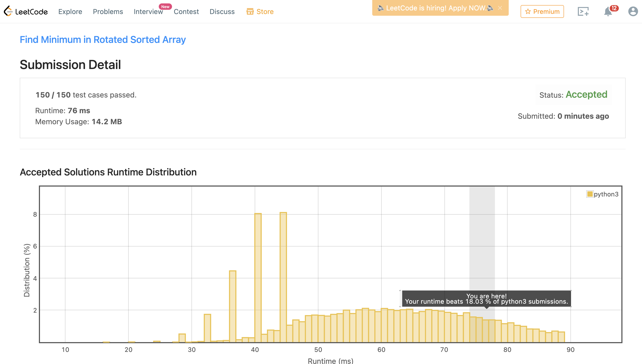642x364 pixels.
Task: Open Find Minimum in Rotated Sorted Array link
Action: [103, 40]
